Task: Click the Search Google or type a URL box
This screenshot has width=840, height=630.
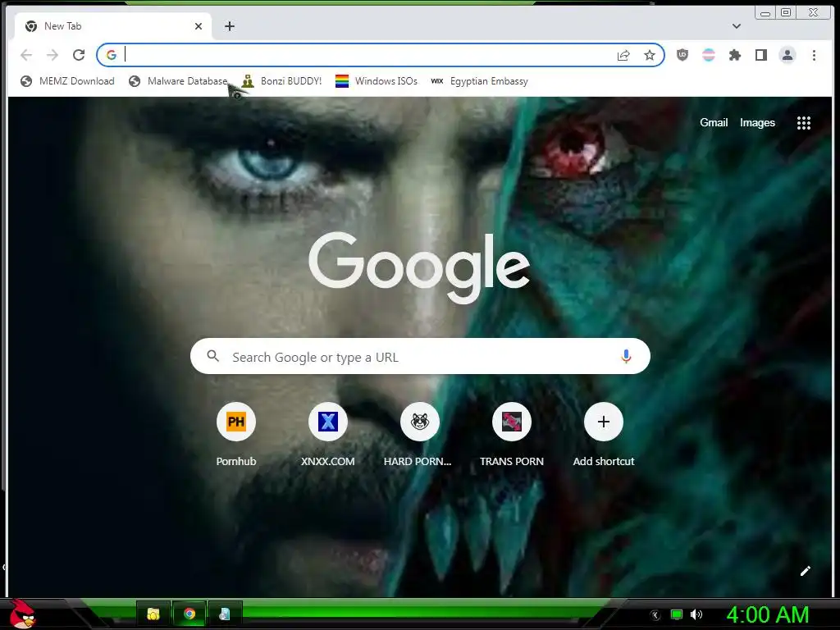Action: pos(420,356)
